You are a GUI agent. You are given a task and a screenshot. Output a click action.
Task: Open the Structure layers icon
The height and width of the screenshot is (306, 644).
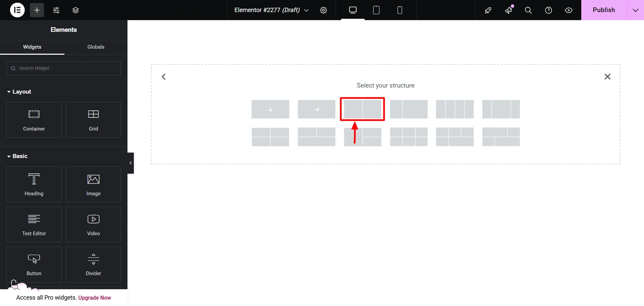[75, 10]
